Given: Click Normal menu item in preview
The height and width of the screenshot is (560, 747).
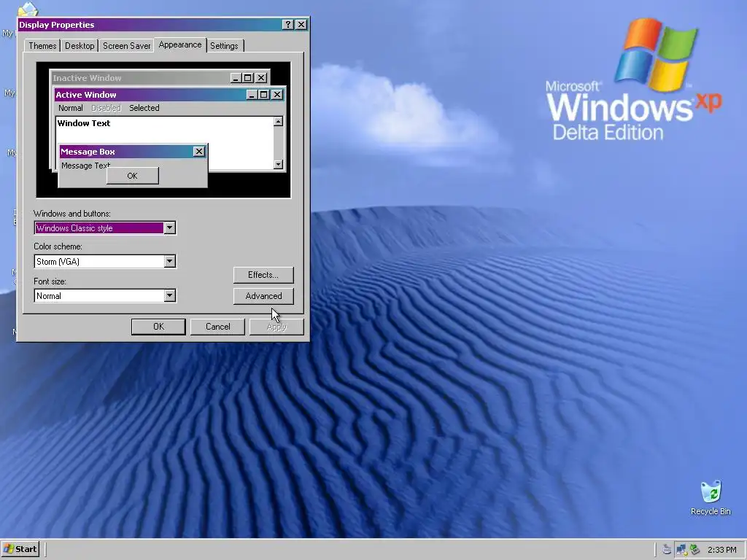Looking at the screenshot, I should pyautogui.click(x=71, y=108).
